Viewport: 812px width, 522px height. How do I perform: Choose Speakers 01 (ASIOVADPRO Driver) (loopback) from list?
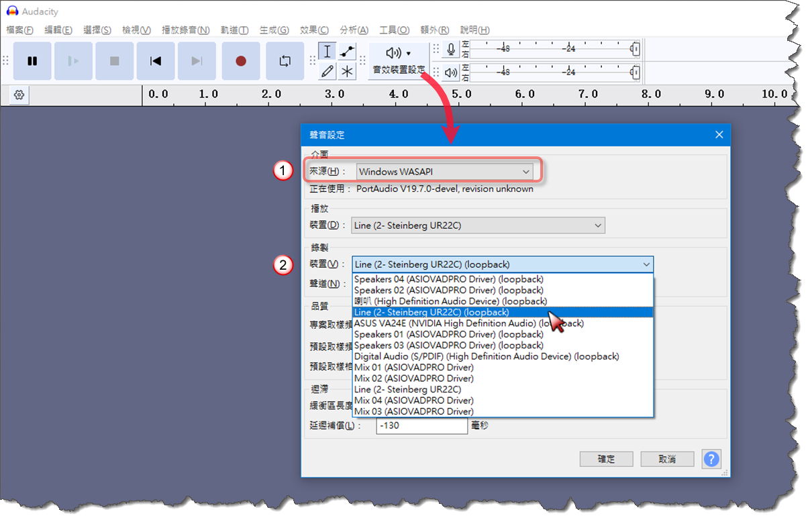[x=503, y=334]
